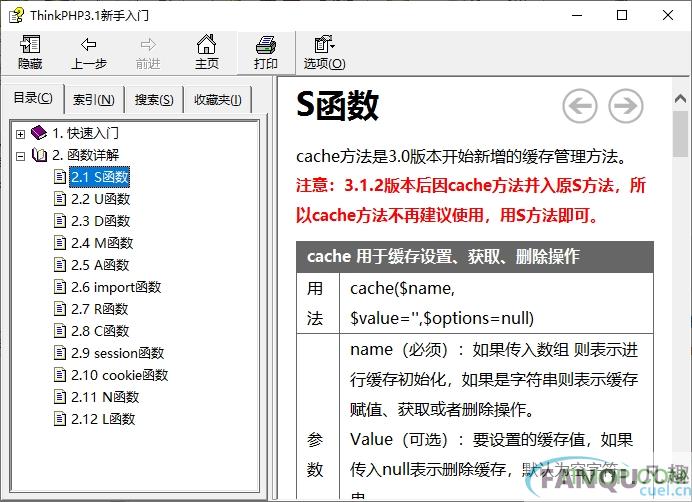Click the 隐藏 (Hide) toolbar icon
692x502 pixels.
(x=30, y=45)
